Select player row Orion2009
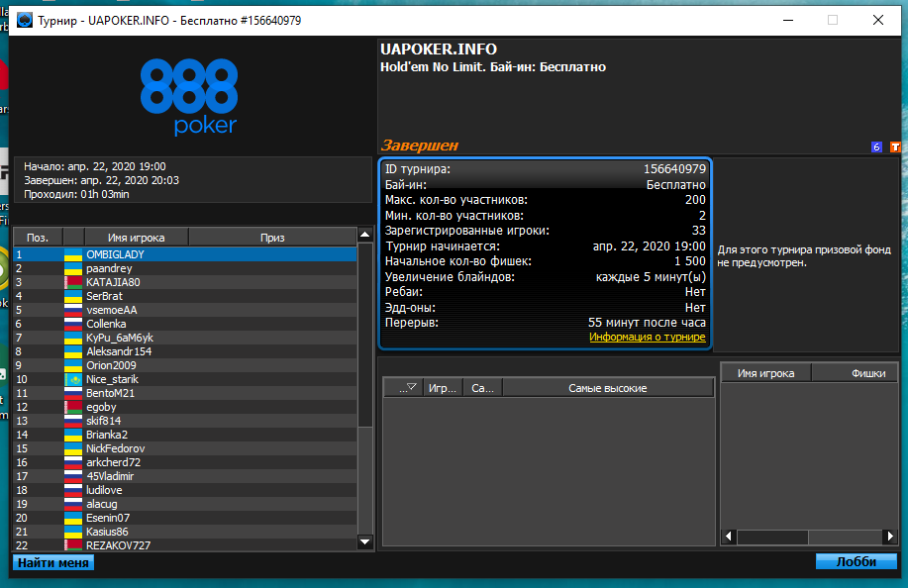This screenshot has height=588, width=908. 185,365
